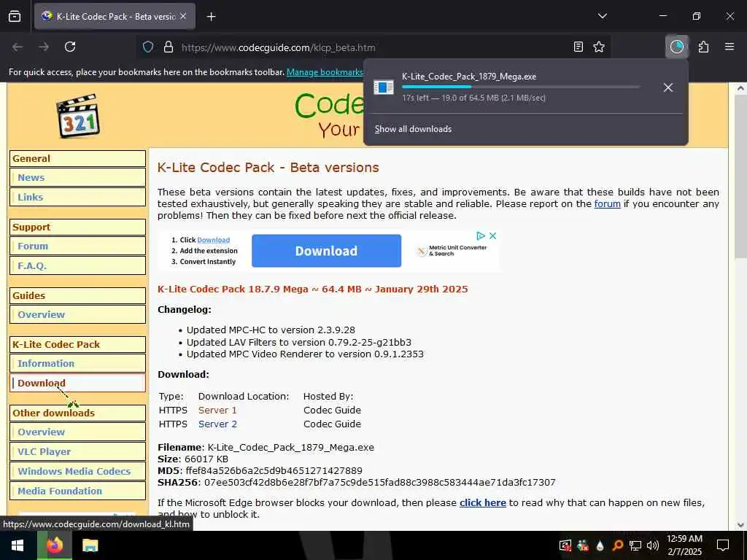
Task: Open the list all tabs chevron
Action: 602,16
